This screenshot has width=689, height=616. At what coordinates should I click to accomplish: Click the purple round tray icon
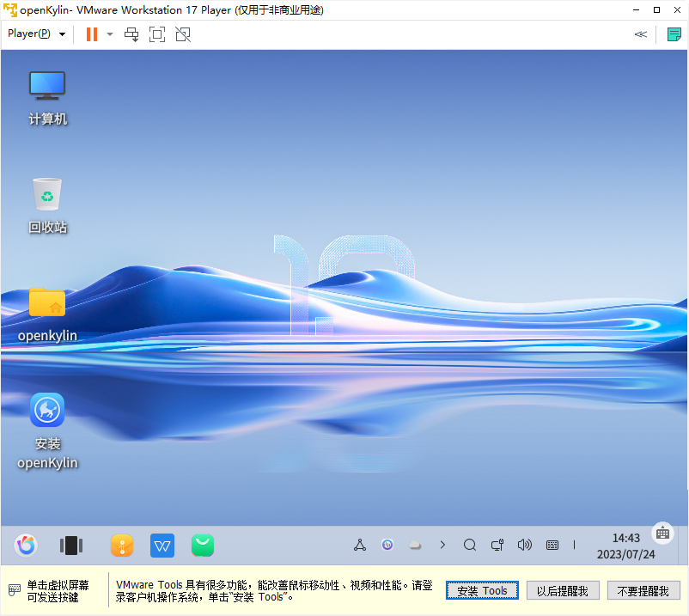387,545
